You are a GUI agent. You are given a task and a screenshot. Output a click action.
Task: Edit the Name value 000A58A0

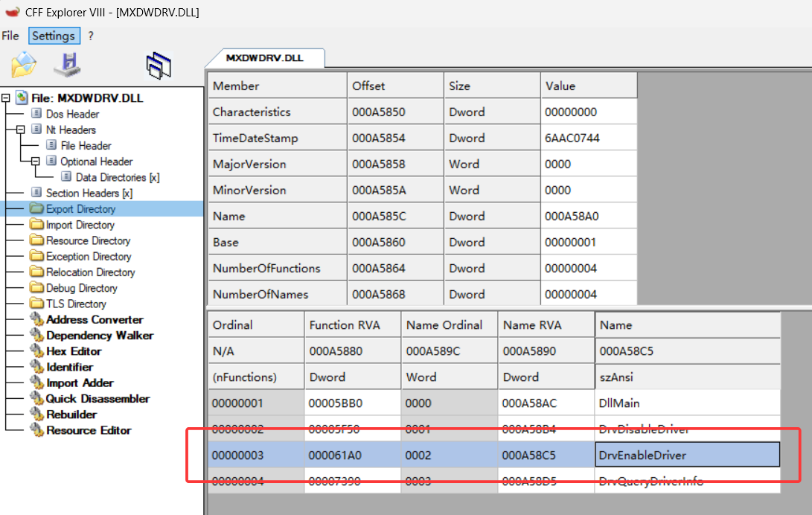589,217
